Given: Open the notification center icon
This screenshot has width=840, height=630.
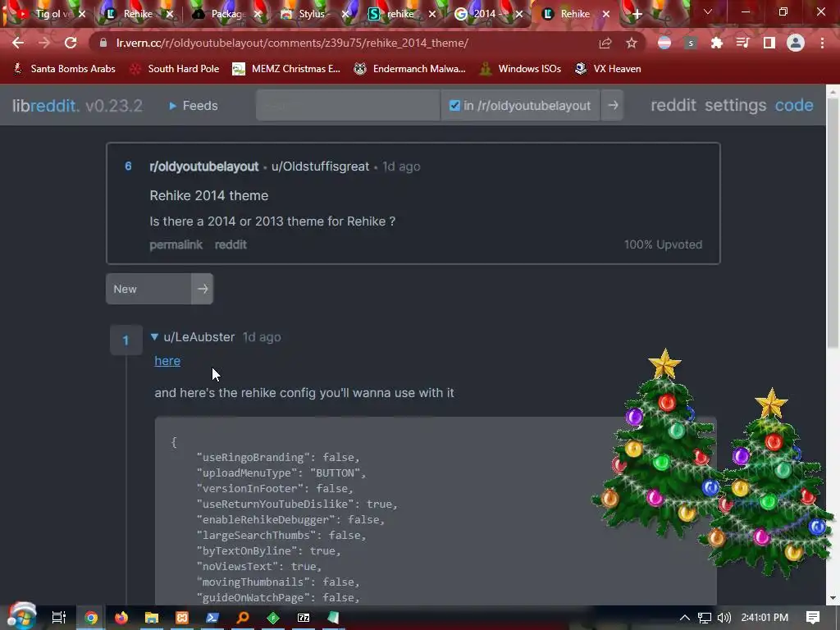Looking at the screenshot, I should tap(813, 618).
